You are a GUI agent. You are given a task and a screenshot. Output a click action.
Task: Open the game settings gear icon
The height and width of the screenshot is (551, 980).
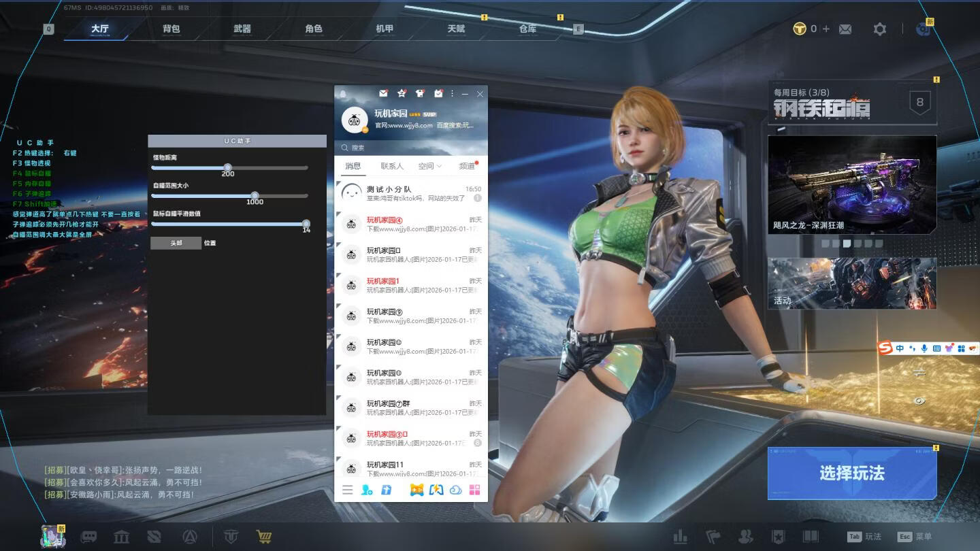[880, 29]
